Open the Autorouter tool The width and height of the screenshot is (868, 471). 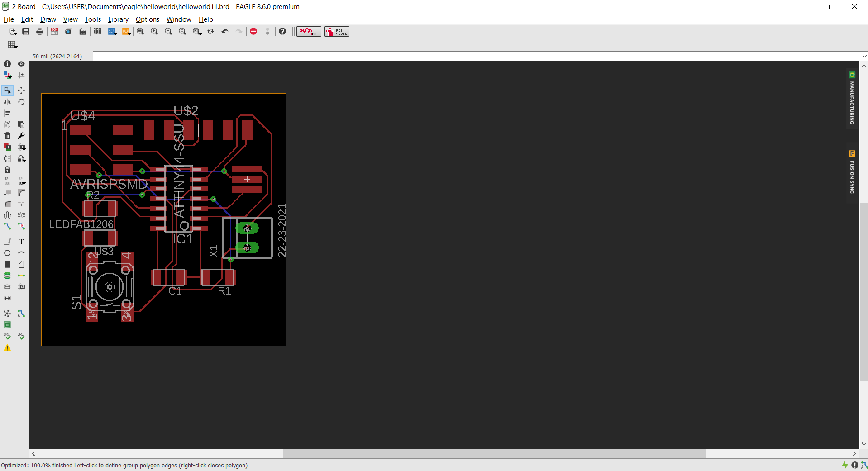pos(21,314)
